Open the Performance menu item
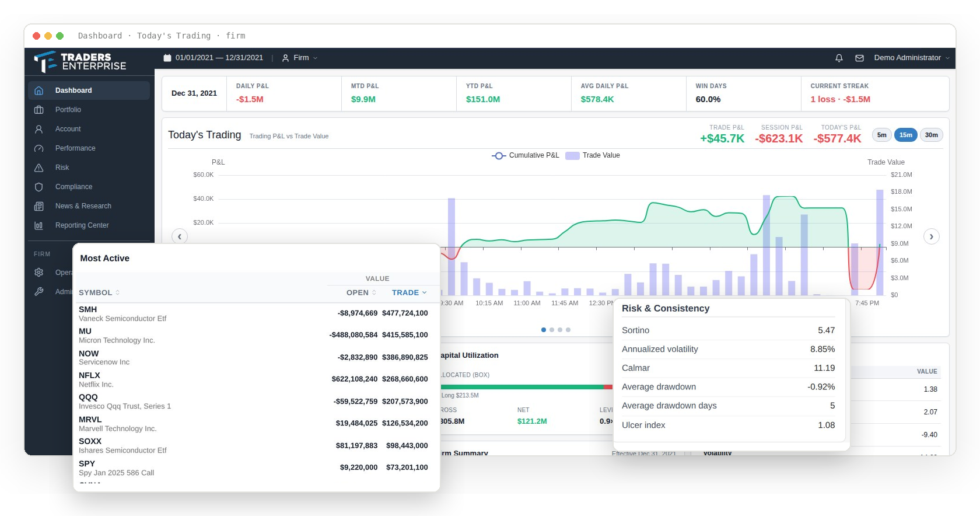980x516 pixels. point(89,148)
